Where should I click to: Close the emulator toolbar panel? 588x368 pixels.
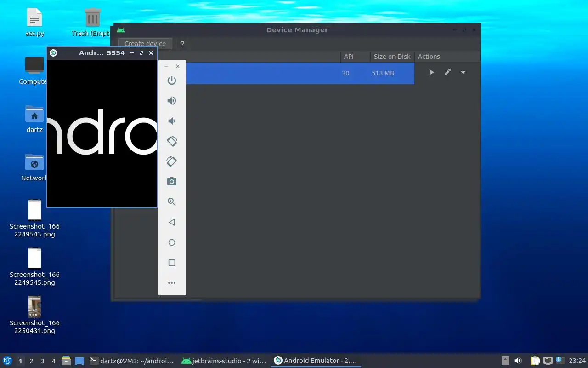pos(178,66)
